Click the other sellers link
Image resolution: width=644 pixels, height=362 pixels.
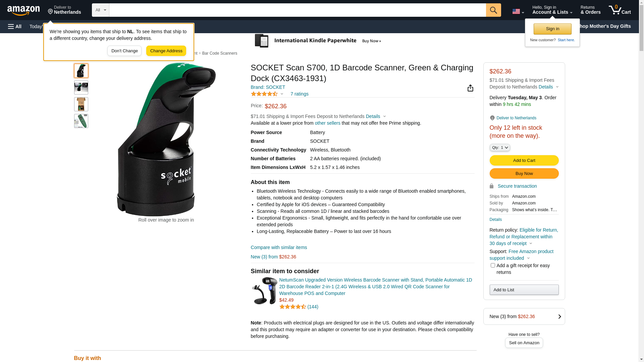pos(327,123)
